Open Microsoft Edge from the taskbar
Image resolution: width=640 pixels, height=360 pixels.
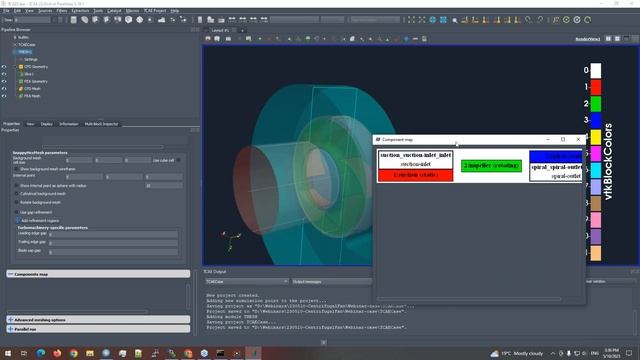(40, 353)
